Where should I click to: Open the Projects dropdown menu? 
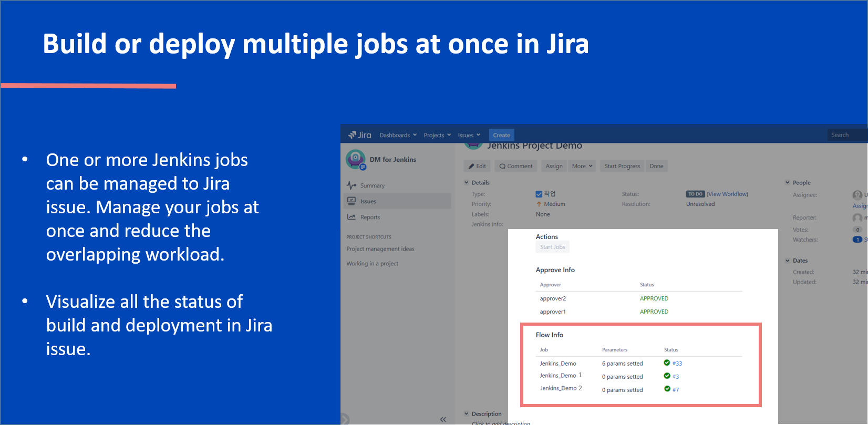coord(437,135)
